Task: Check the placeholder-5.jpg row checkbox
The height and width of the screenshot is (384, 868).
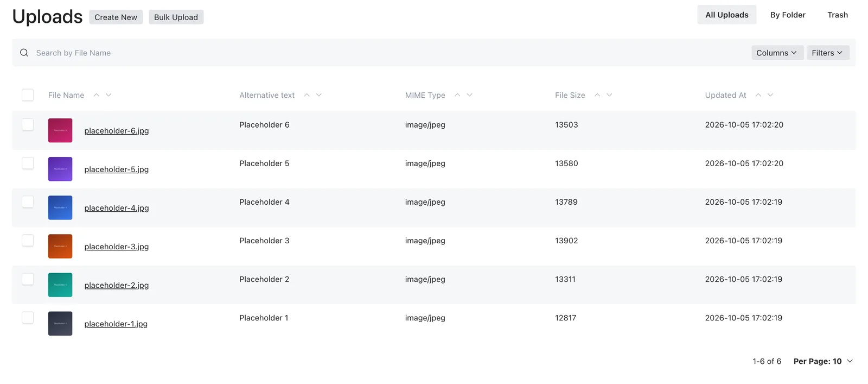Action: click(28, 163)
